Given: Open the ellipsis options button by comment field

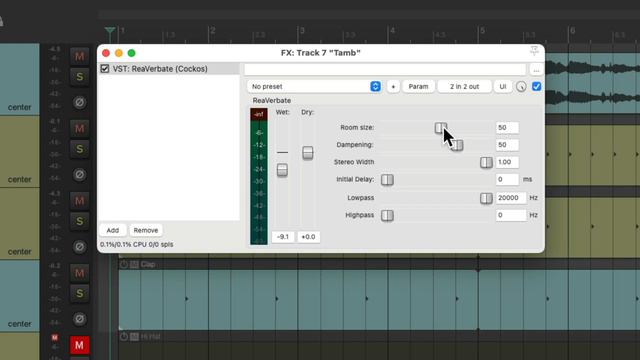Looking at the screenshot, I should tap(536, 70).
